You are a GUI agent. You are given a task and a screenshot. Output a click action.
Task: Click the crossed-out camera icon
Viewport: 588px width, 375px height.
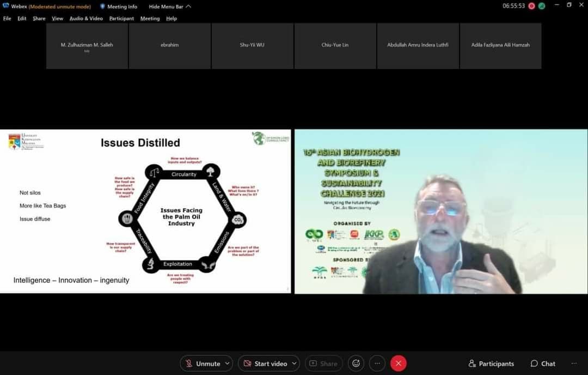248,364
